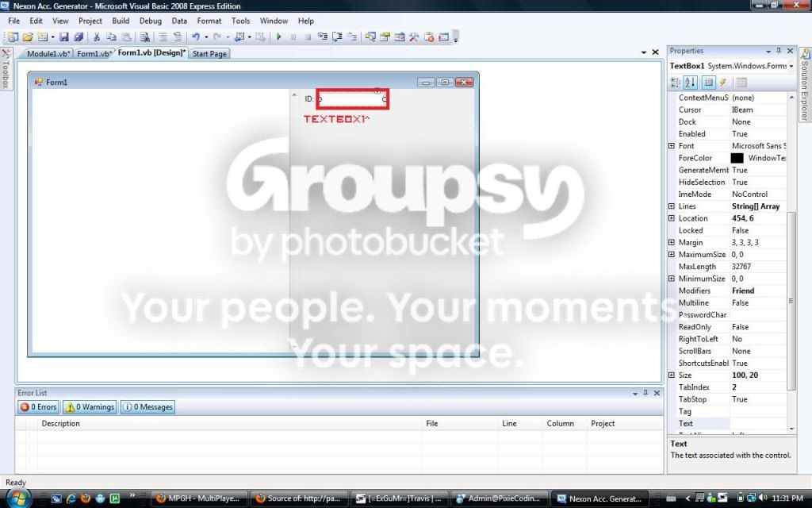Open the Solution Explorer side tab
The width and height of the screenshot is (812, 508).
click(805, 85)
